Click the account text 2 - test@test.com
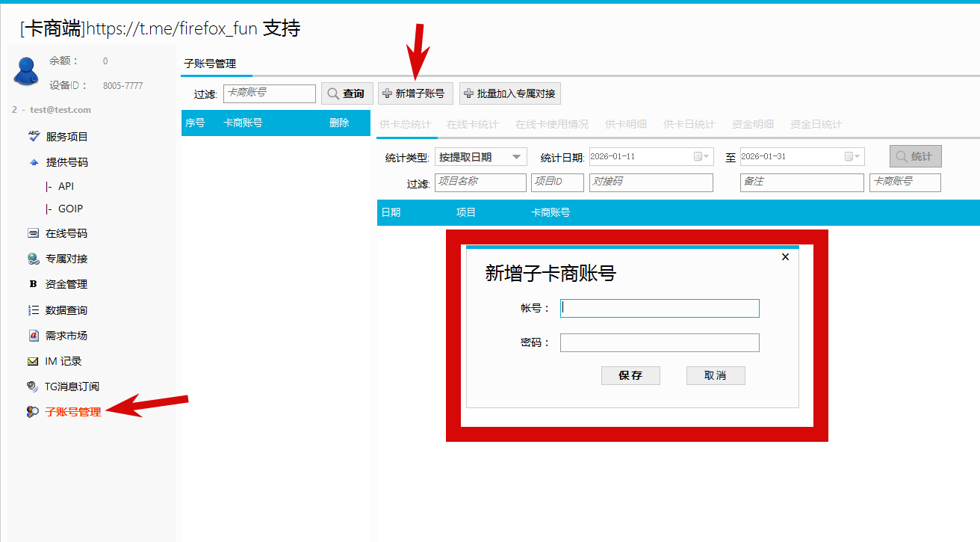Viewport: 980px width, 542px height. [x=52, y=110]
